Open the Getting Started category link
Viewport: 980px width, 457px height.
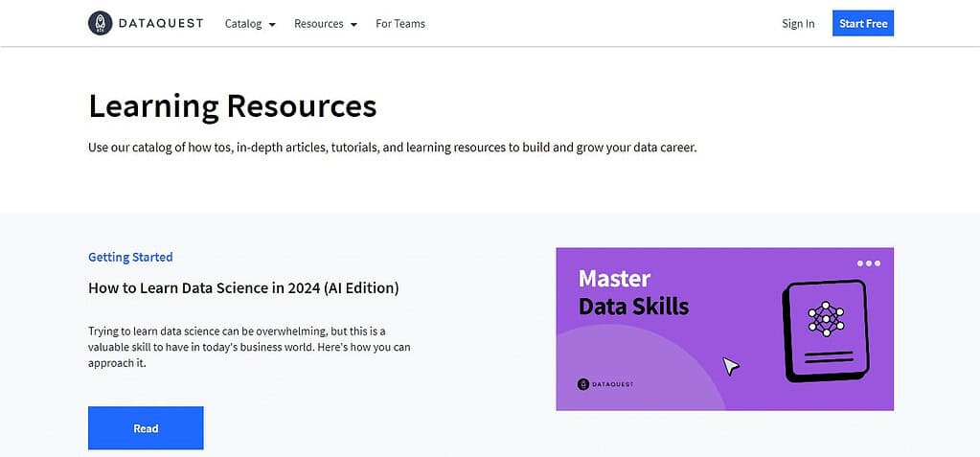[x=130, y=257]
